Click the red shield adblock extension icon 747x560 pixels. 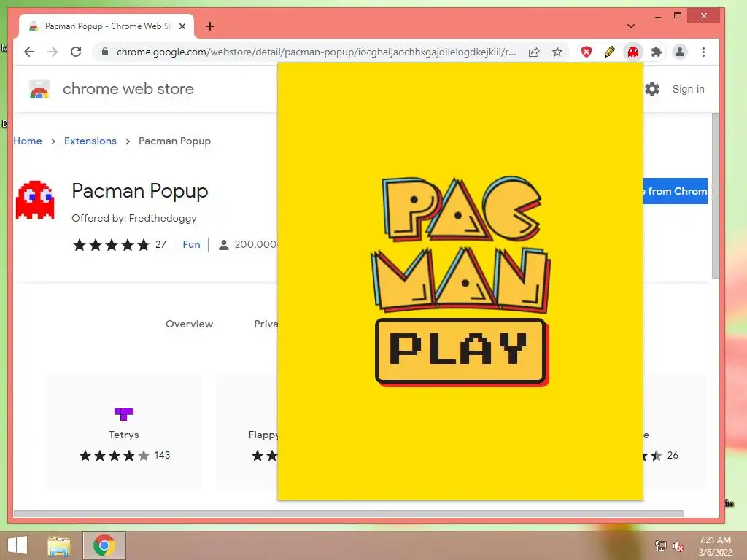[587, 52]
